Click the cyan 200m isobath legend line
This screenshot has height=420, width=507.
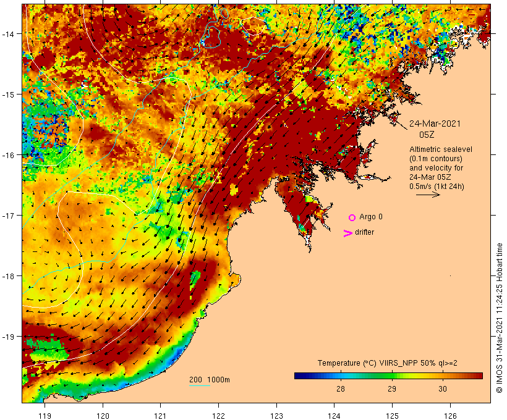pos(200,385)
